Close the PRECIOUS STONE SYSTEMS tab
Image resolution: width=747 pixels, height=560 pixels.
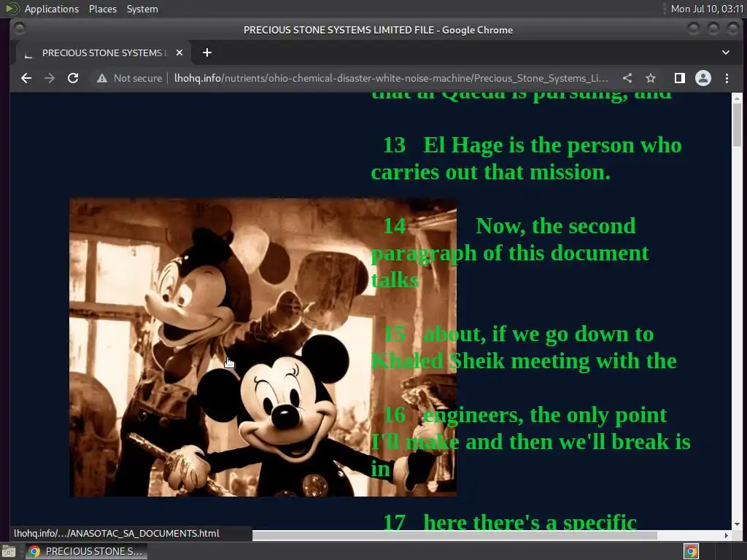click(x=179, y=52)
